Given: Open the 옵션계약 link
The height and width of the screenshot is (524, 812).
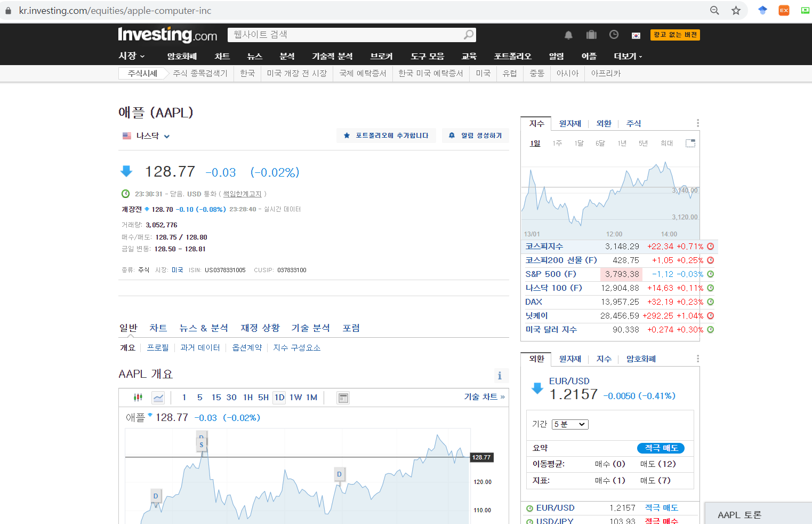Looking at the screenshot, I should (247, 347).
